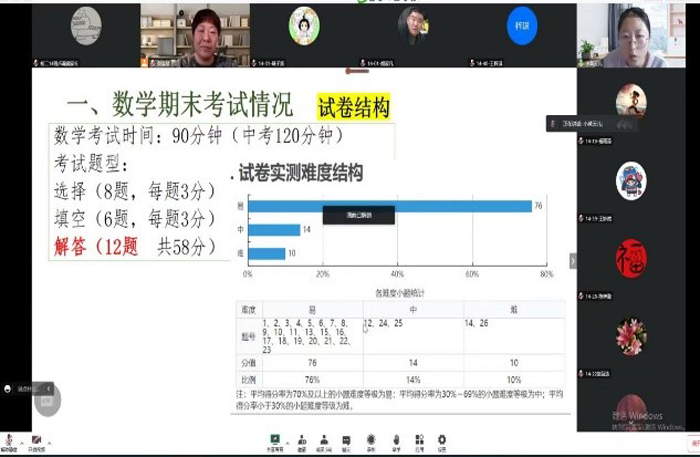Viewport: 700px width, 457px height.
Task: Open audio options arrow beside the microphone
Action: point(22,443)
